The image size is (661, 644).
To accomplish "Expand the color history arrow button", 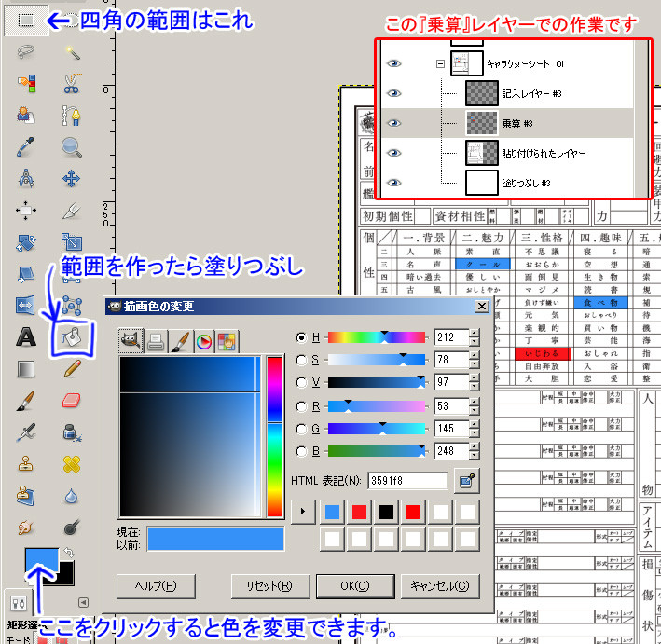I will click(x=303, y=512).
